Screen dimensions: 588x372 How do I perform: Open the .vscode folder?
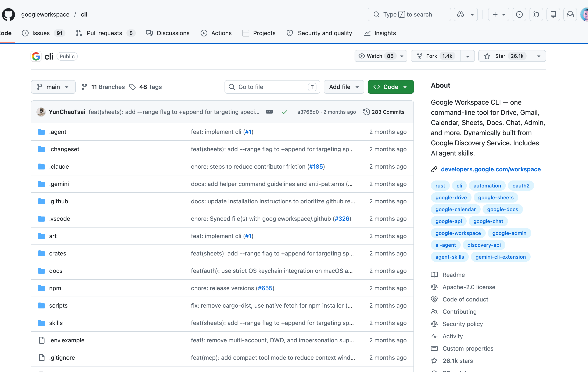[60, 219]
